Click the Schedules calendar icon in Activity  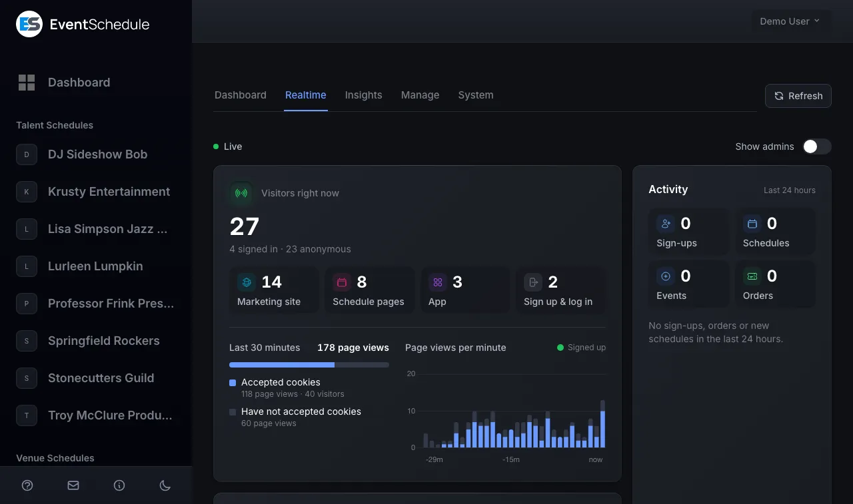point(752,224)
